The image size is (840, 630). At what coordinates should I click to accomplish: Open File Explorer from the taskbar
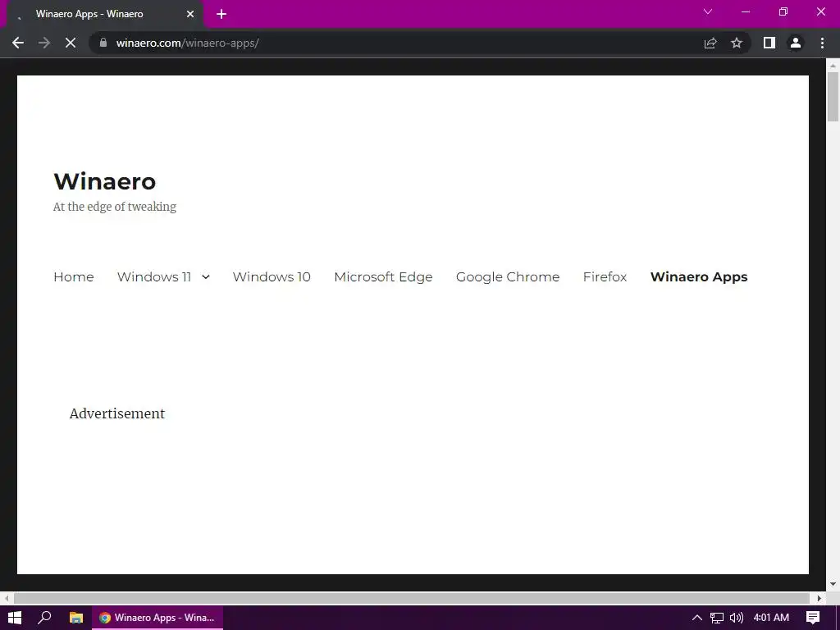point(76,618)
